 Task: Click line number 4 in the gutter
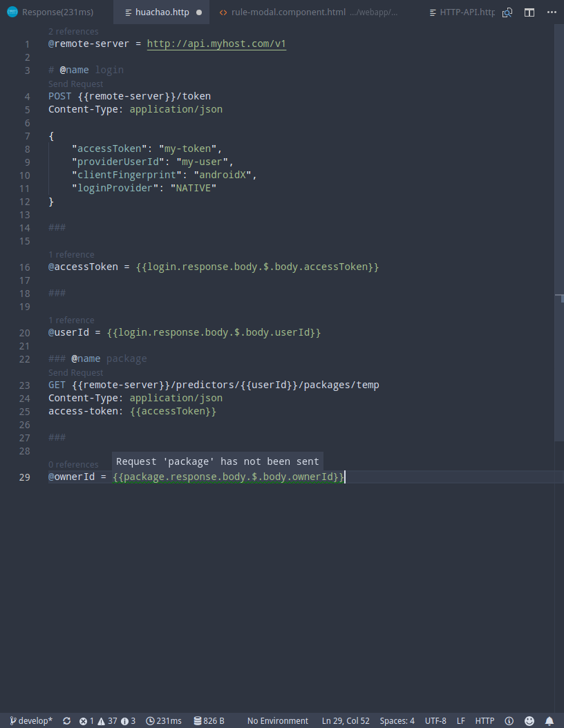28,97
